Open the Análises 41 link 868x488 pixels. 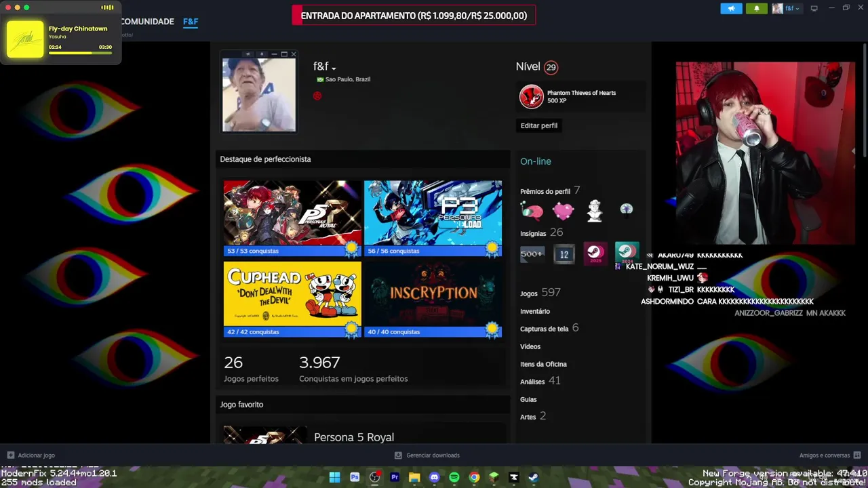coord(540,381)
